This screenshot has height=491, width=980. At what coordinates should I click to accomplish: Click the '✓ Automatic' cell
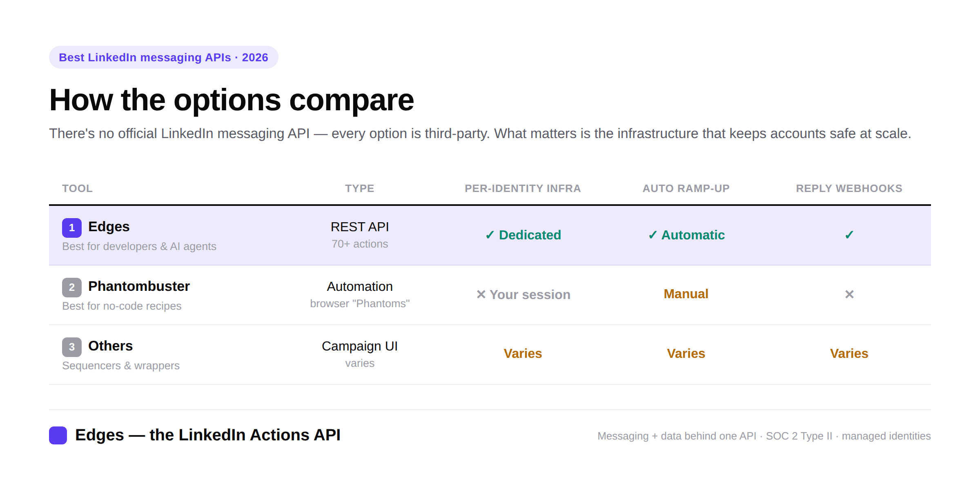pyautogui.click(x=686, y=235)
